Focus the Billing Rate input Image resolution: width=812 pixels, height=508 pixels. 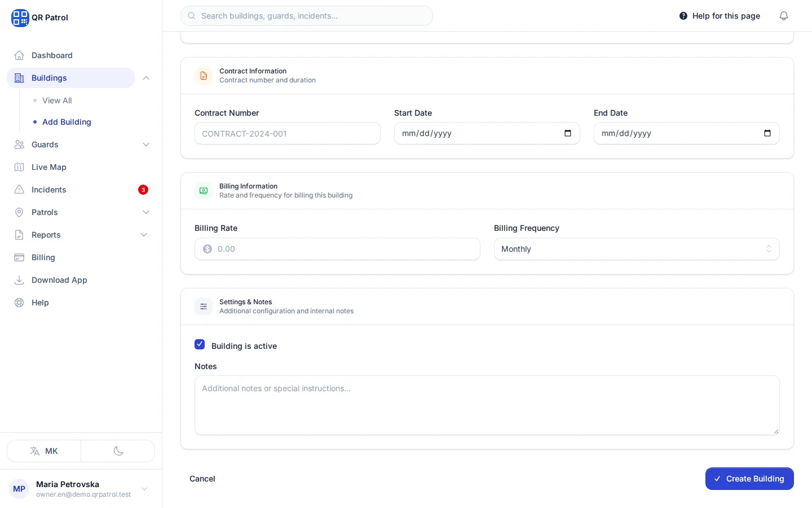337,249
